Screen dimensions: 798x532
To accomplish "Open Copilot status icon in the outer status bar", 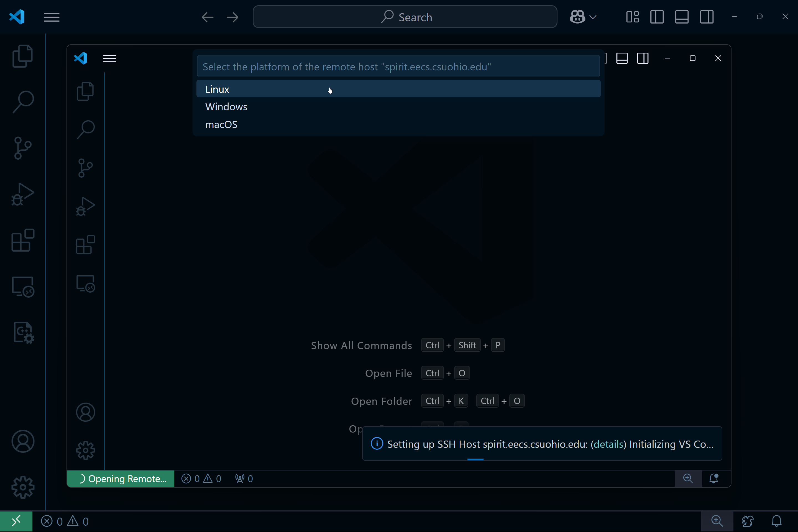I will [x=748, y=521].
